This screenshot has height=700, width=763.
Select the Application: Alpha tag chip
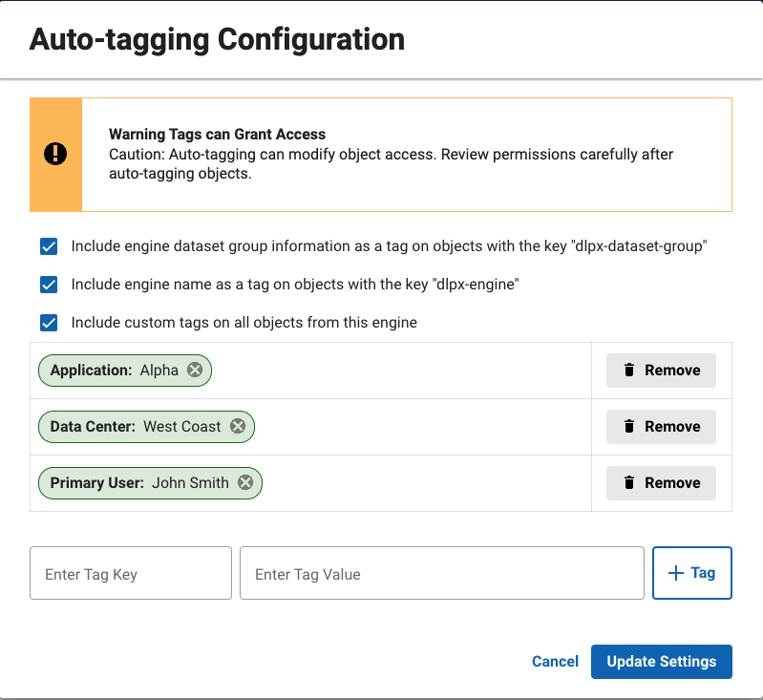[x=115, y=371]
